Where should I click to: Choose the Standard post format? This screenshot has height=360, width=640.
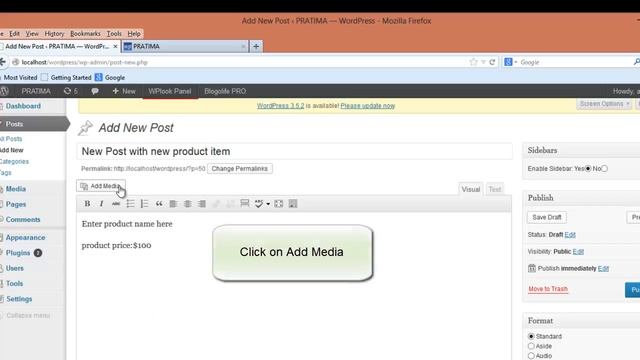pyautogui.click(x=531, y=336)
